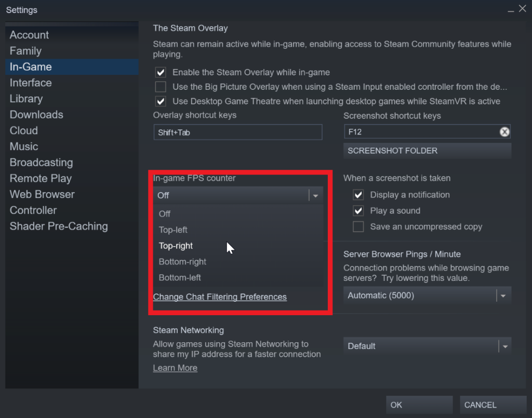Select Shader Pre-Caching in the sidebar

pyautogui.click(x=58, y=226)
